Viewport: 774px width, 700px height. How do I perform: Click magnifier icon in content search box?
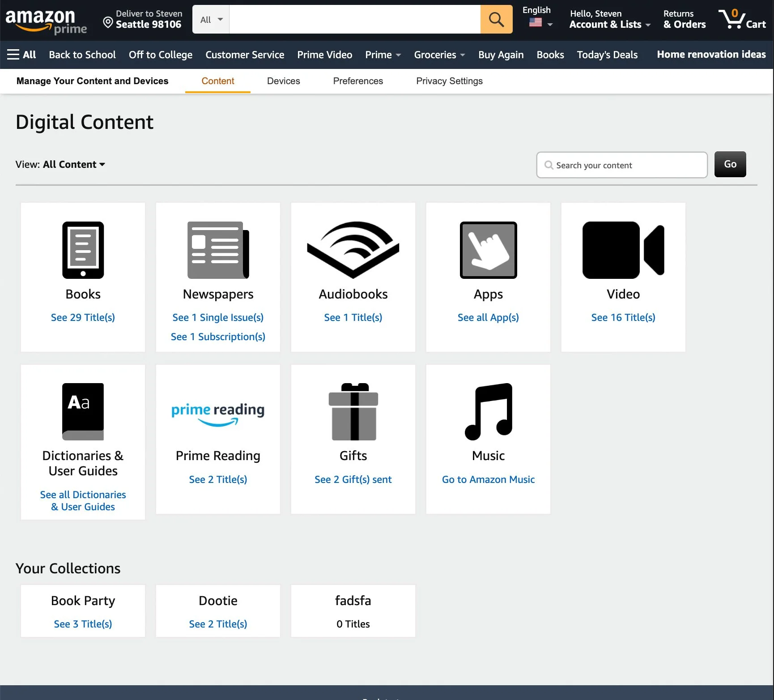[549, 165]
